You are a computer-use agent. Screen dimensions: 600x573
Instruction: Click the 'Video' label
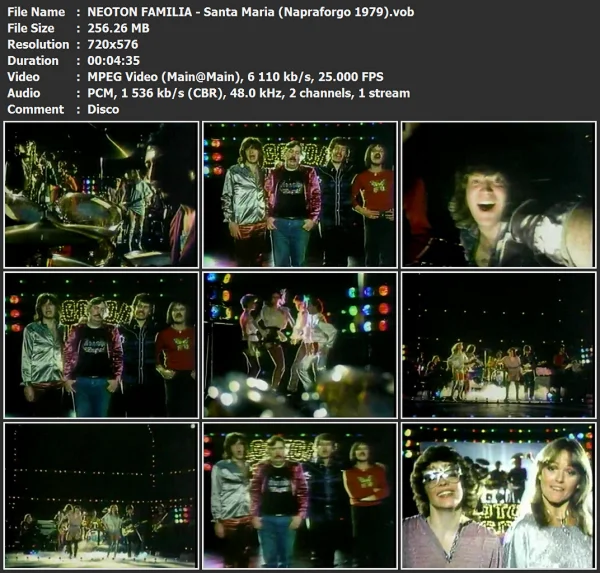tap(23, 77)
